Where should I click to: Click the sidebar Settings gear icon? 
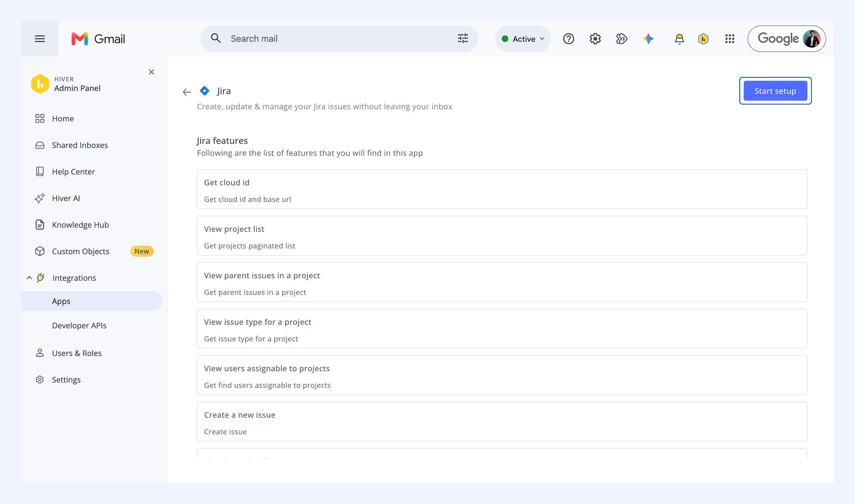pos(40,380)
